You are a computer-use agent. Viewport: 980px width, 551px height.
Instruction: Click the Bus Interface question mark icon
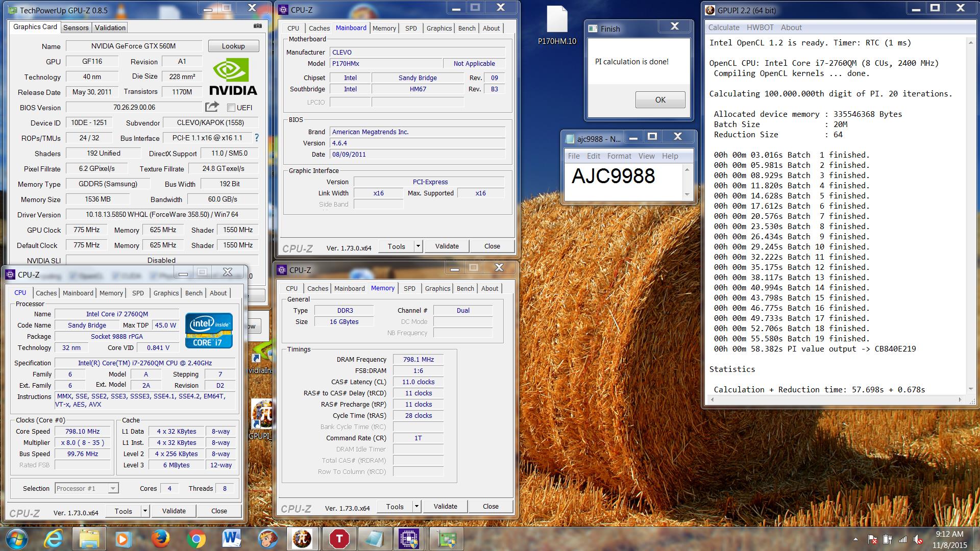tap(256, 138)
